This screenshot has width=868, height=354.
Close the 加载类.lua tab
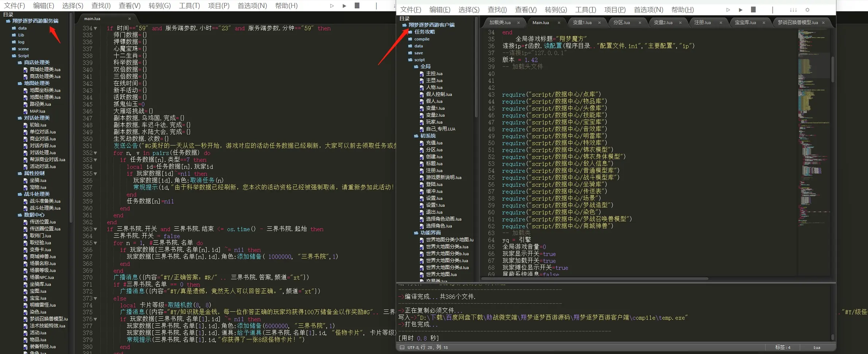[x=518, y=23]
